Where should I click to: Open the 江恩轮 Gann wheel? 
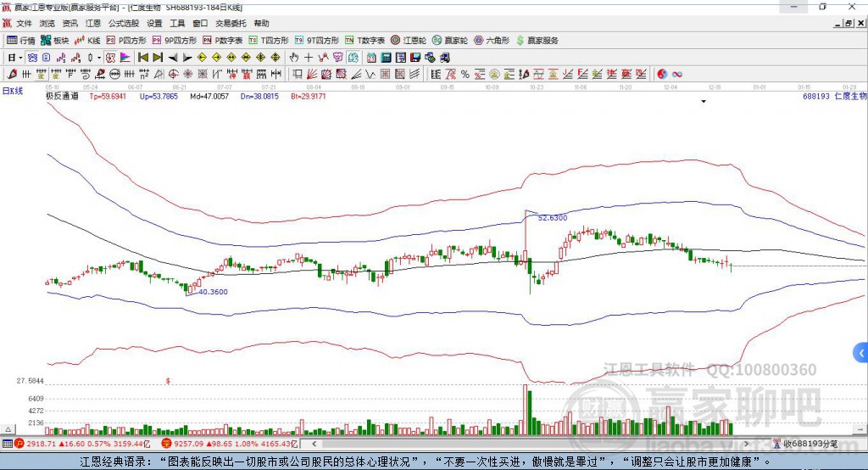pyautogui.click(x=409, y=41)
